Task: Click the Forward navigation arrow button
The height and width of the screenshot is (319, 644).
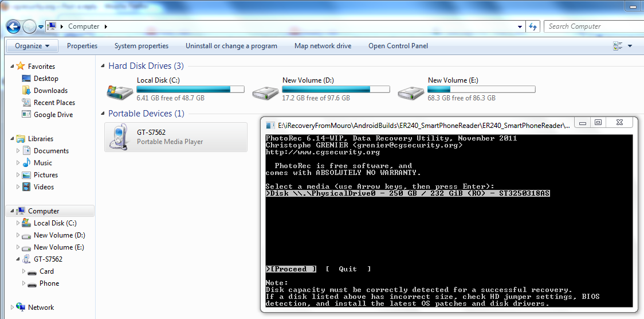Action: click(30, 27)
